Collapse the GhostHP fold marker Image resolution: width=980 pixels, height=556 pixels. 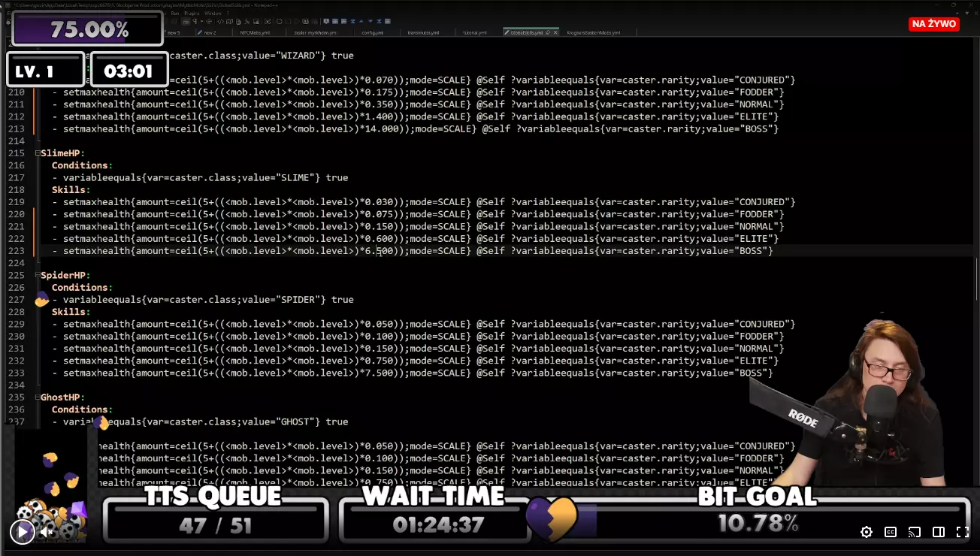coord(38,397)
